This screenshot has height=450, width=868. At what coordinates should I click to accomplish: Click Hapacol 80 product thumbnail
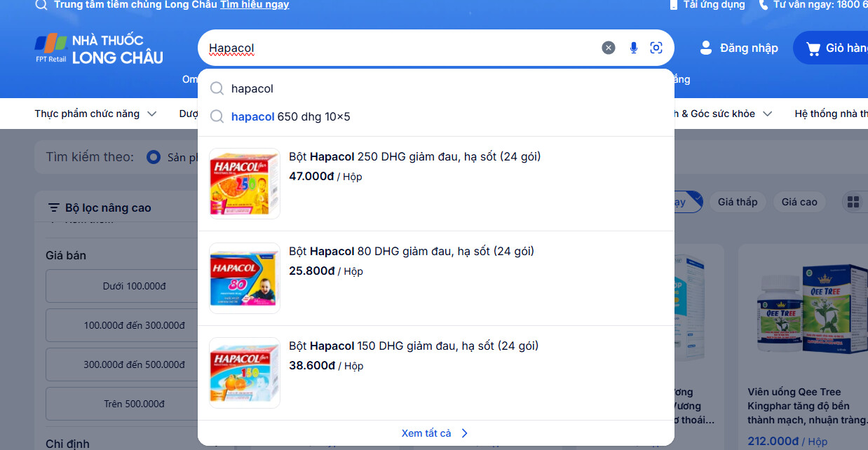click(x=245, y=278)
